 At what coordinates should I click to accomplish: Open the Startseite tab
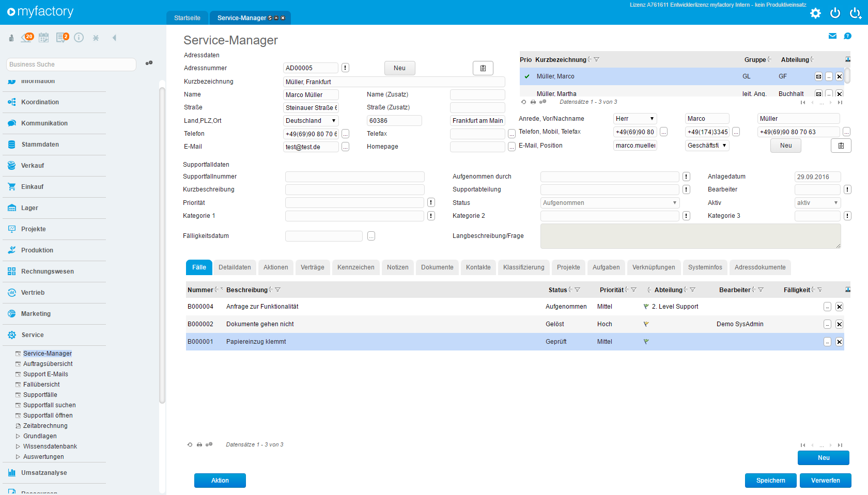point(187,18)
